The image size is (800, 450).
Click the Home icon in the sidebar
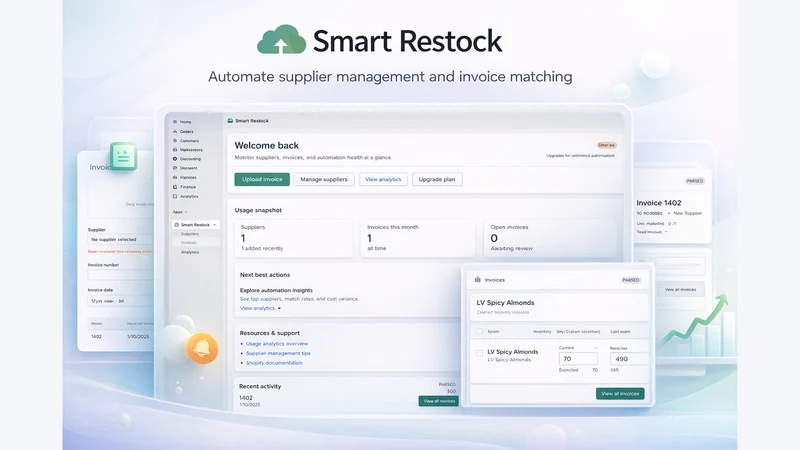175,122
